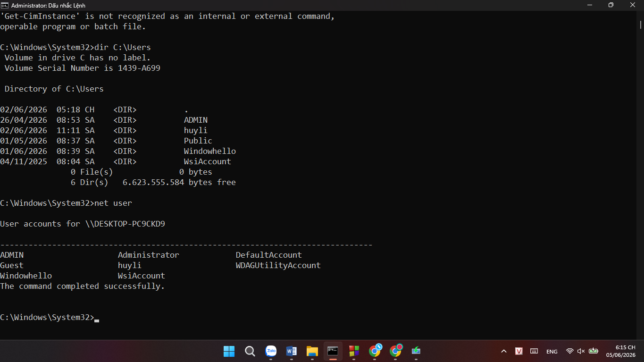Click the date 04/11/2025 in listing

[x=24, y=161]
